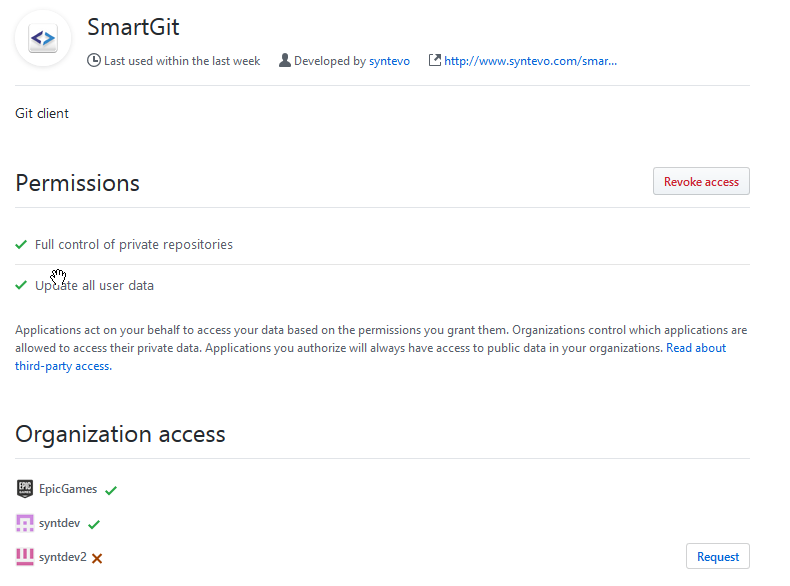This screenshot has height=586, width=790.
Task: Select the syntdev organization avatar
Action: pyautogui.click(x=25, y=523)
